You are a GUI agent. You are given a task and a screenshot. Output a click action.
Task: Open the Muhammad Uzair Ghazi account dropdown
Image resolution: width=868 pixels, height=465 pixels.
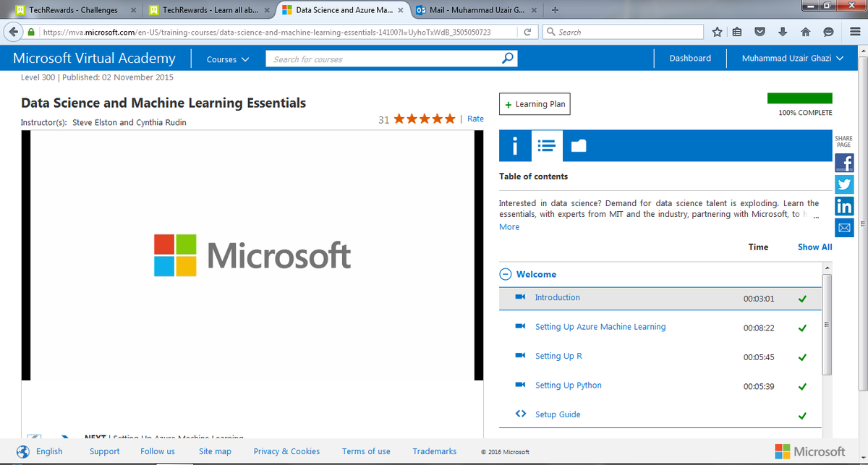click(x=793, y=59)
